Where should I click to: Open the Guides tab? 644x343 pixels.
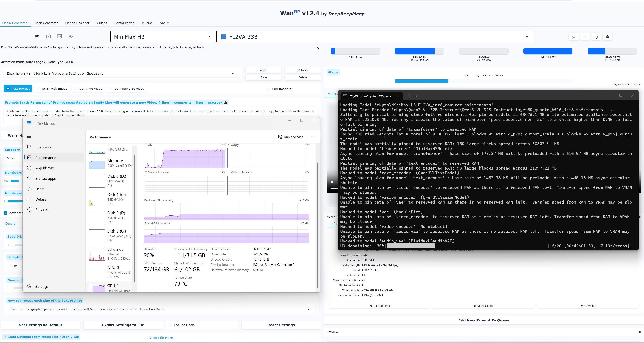(102, 23)
